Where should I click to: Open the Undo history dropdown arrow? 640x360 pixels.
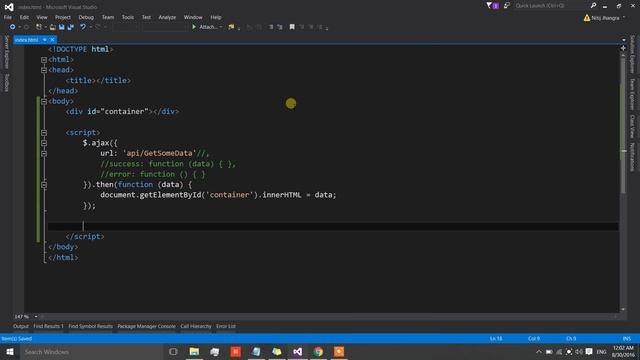(x=90, y=27)
